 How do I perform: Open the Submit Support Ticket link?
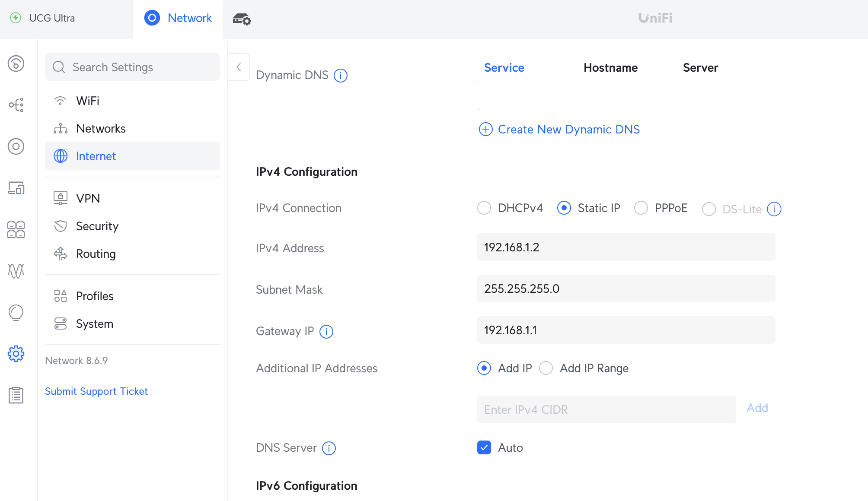(96, 391)
